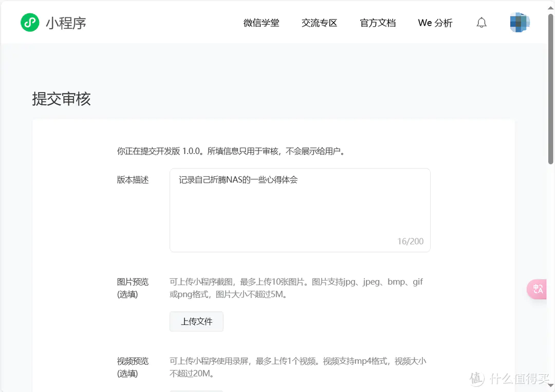This screenshot has height=392, width=555.
Task: Select We 分析 in the header
Action: [x=435, y=23]
